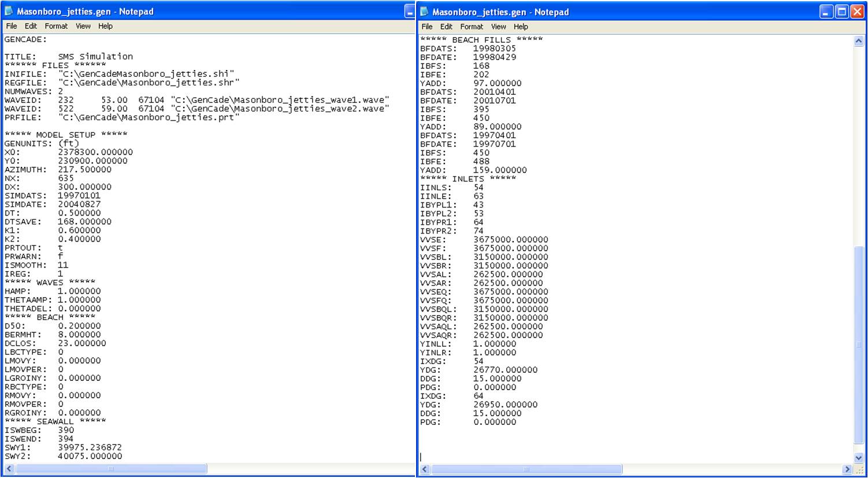Click SIMDATE value 20040827

(79, 204)
